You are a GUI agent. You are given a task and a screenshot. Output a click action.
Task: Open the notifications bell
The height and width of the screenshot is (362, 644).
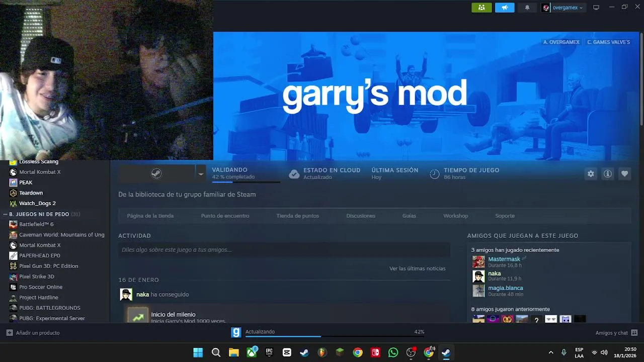click(527, 8)
